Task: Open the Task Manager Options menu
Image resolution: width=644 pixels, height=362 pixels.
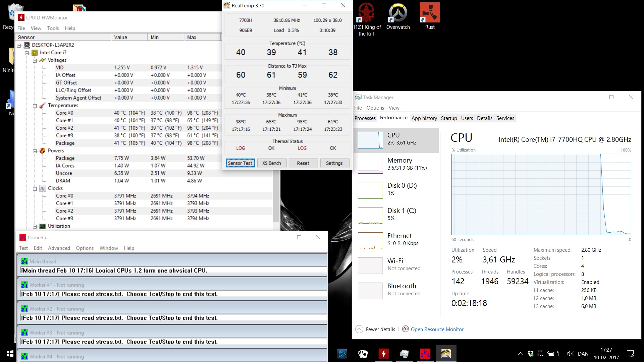Action: click(375, 108)
